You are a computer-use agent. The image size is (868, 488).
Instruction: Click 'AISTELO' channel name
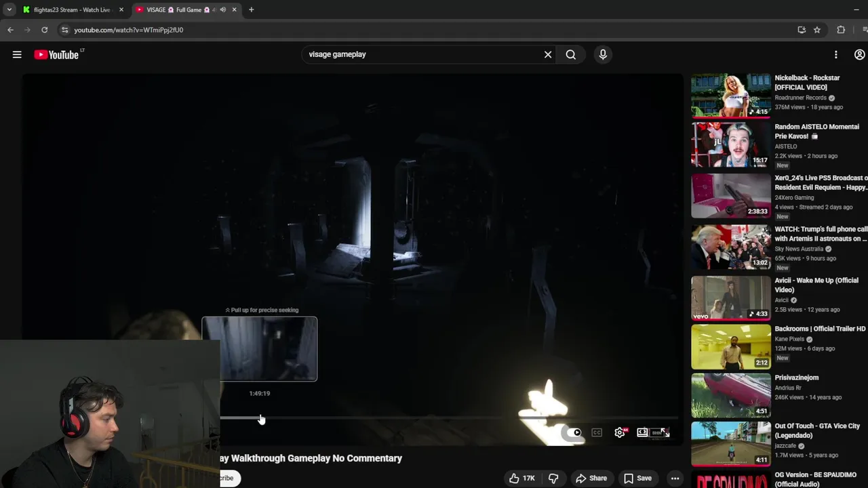(786, 146)
